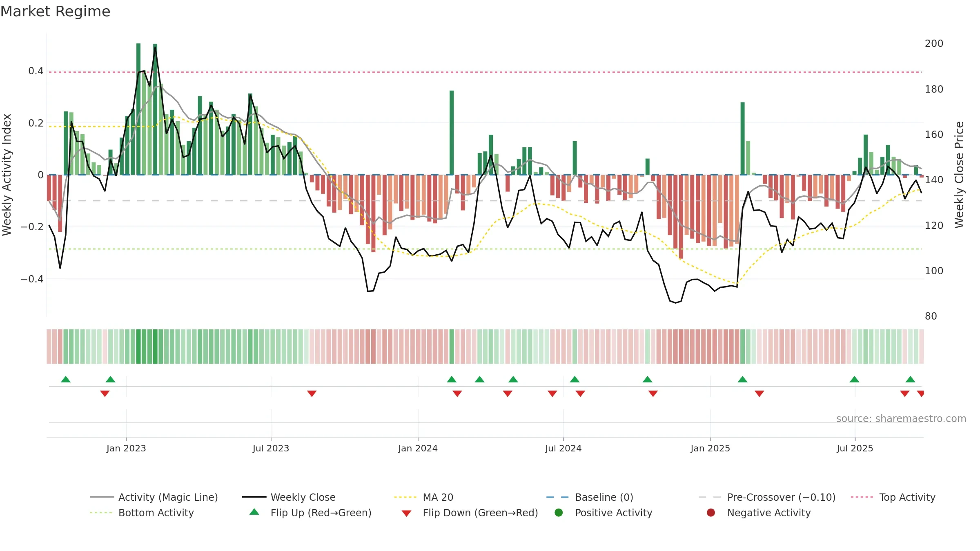Screen dimensions: 980x551
Task: Click the 100 price axis label
Action: click(x=934, y=271)
